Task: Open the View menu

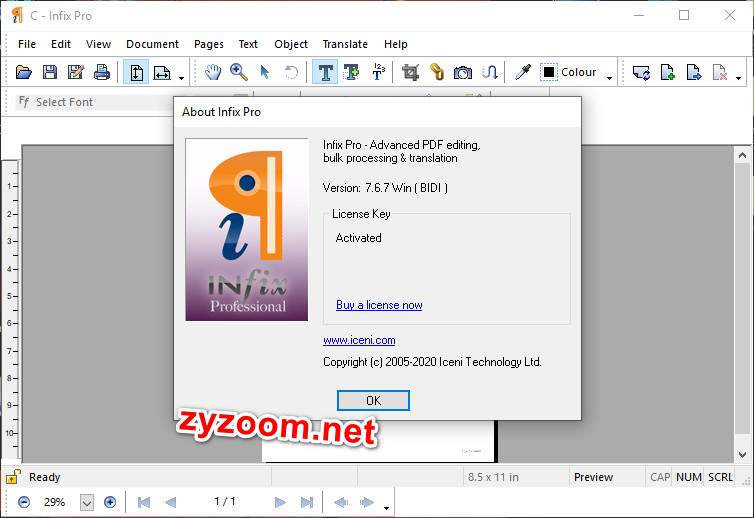Action: [98, 44]
